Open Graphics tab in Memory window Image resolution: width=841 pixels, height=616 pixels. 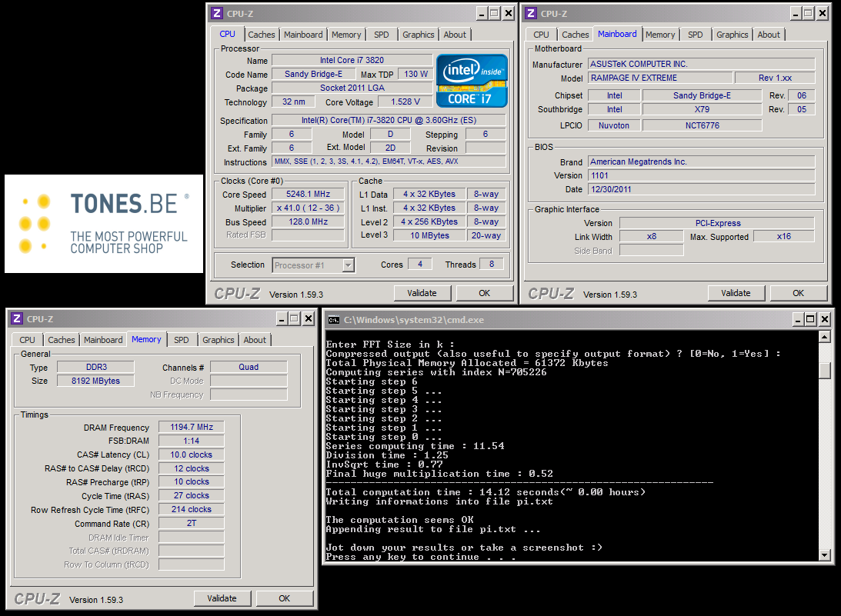pyautogui.click(x=219, y=340)
